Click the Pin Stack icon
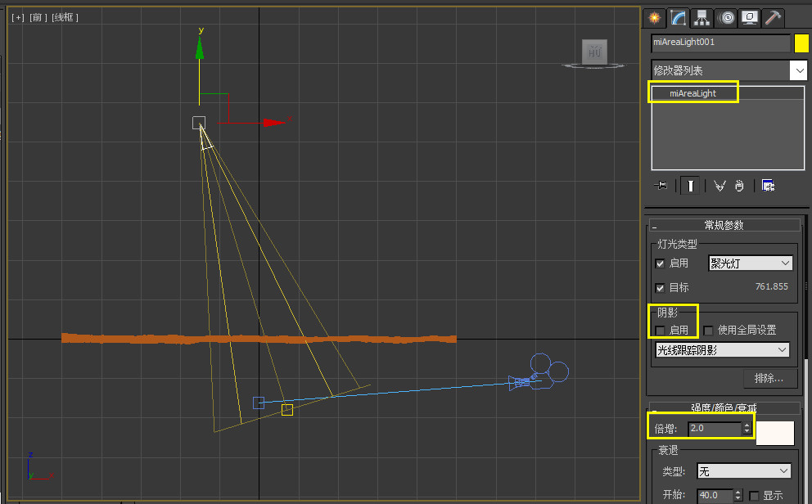The image size is (812, 504). [661, 185]
